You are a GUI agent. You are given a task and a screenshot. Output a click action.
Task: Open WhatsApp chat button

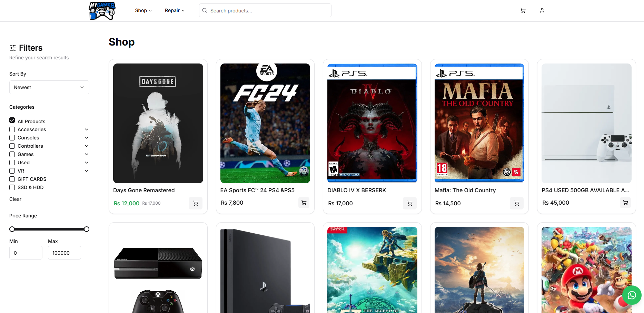[632, 295]
